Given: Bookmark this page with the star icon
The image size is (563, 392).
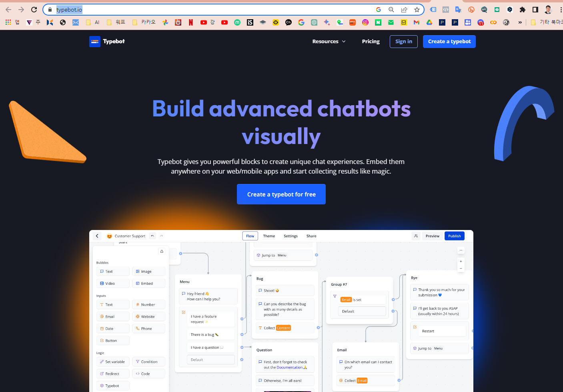Looking at the screenshot, I should click(x=417, y=10).
